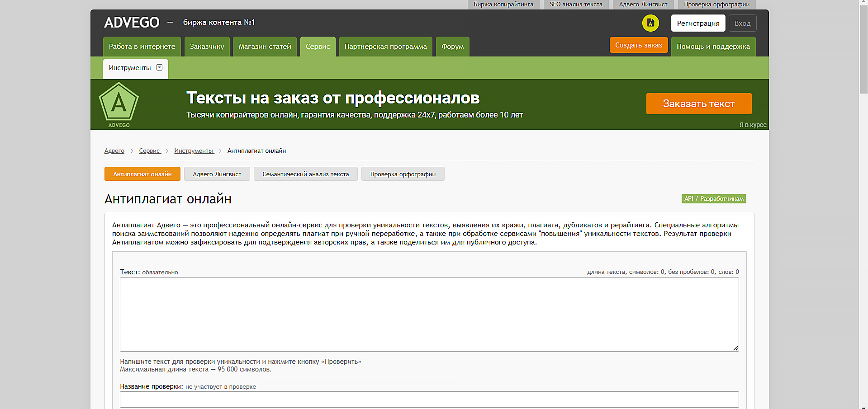
Task: Open Биржа копирайтинга top link
Action: 503,5
